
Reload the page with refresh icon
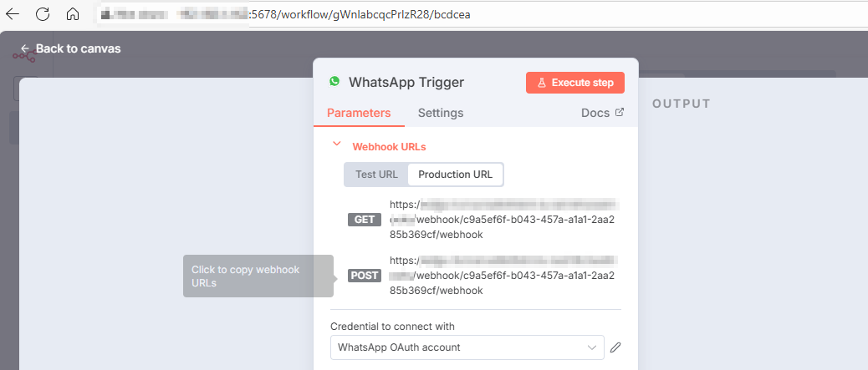[43, 13]
